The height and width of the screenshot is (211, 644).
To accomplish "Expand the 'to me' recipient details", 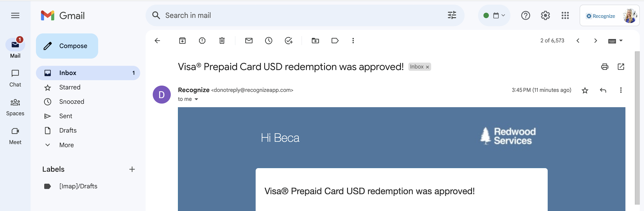I will [196, 99].
